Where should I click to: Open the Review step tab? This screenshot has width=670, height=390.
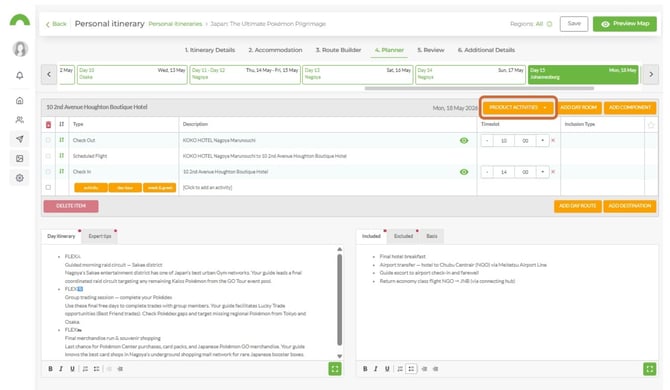click(x=431, y=50)
